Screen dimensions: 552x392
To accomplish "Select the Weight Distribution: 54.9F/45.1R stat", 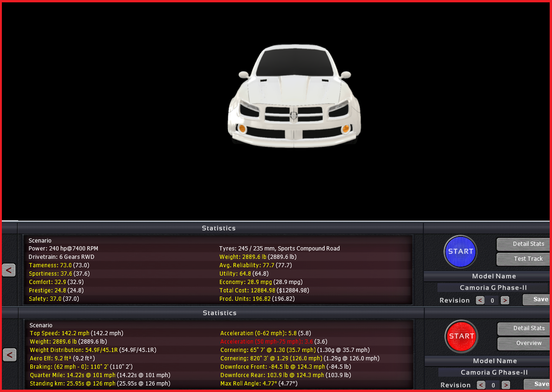I will click(93, 350).
